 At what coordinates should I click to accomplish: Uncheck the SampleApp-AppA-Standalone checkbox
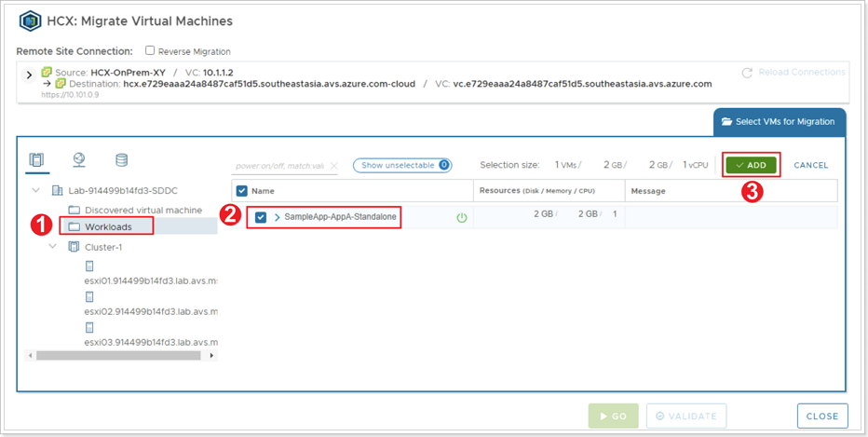coord(262,218)
